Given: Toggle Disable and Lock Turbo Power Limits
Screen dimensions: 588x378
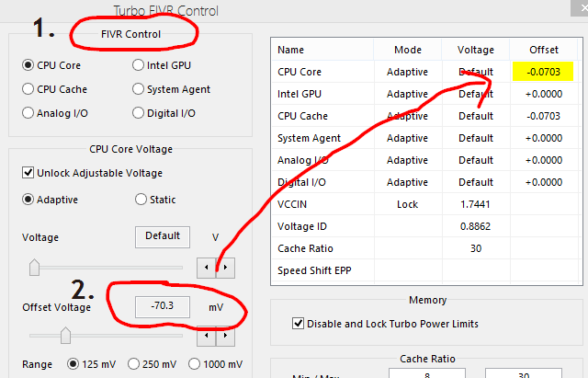Looking at the screenshot, I should [298, 323].
